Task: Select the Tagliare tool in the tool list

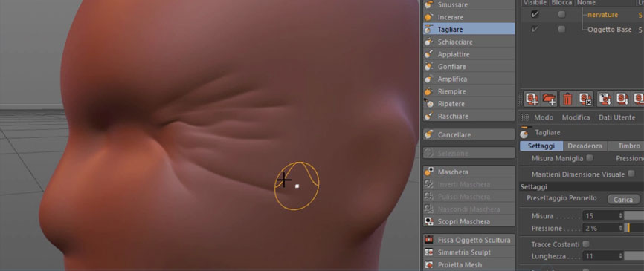Action: point(468,30)
